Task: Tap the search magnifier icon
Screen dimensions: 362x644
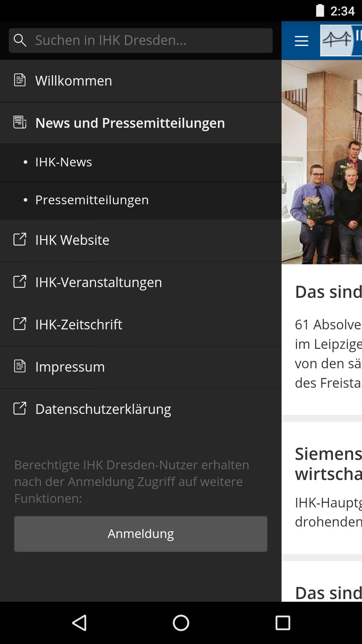Action: pos(20,40)
